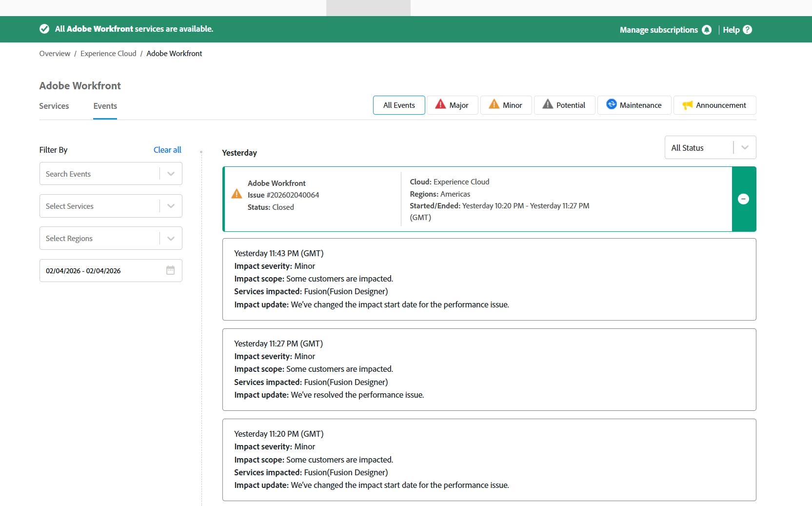Open the date range calendar icon
The width and height of the screenshot is (812, 506).
pyautogui.click(x=170, y=270)
